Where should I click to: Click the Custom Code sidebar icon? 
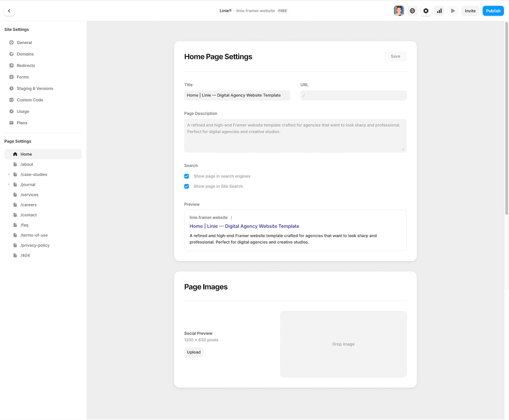[11, 100]
